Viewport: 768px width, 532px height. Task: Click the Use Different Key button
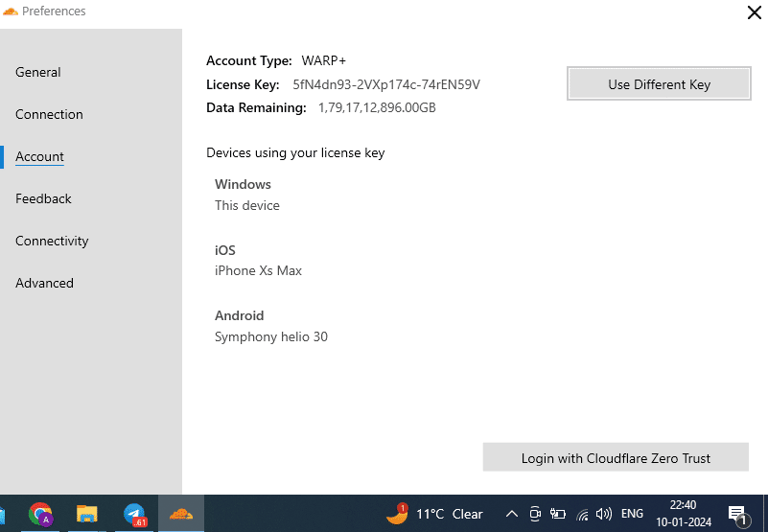point(659,83)
